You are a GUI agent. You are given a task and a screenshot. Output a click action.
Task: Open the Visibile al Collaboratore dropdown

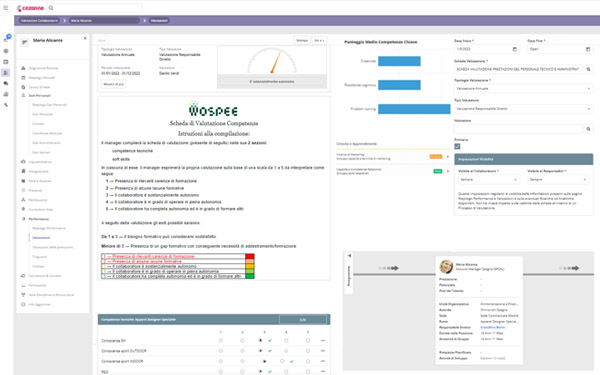click(x=488, y=179)
